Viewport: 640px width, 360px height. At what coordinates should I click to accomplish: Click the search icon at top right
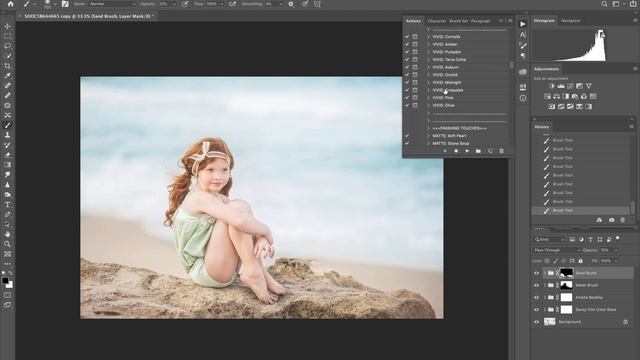point(604,4)
